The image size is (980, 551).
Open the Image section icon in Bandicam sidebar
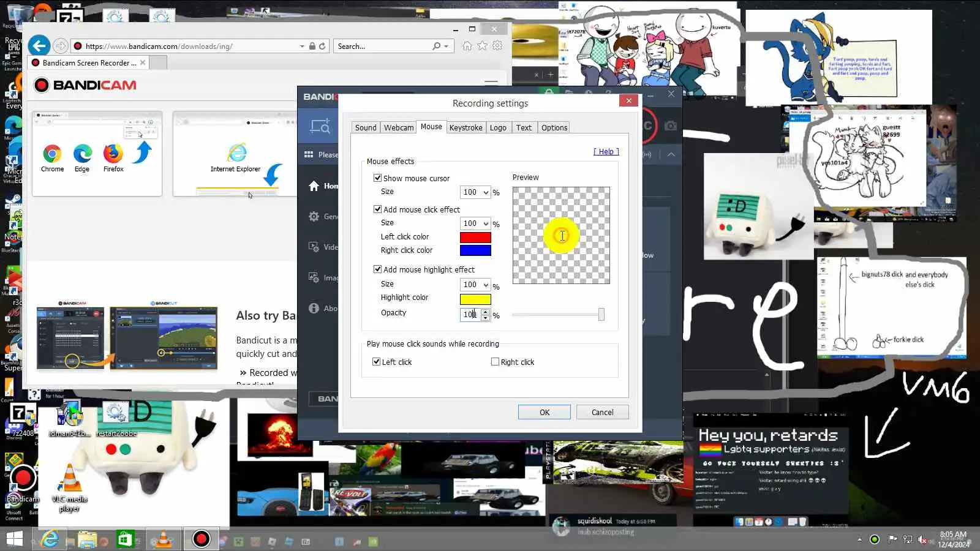point(314,277)
